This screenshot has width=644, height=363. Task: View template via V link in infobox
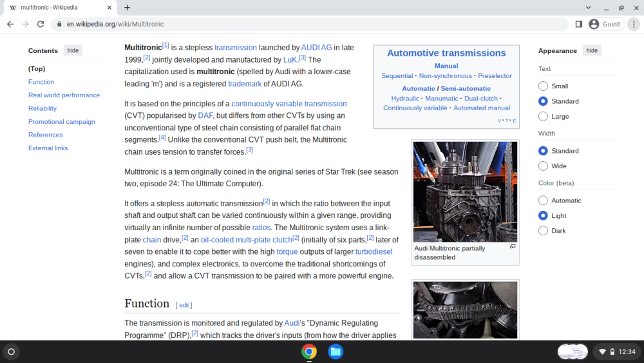(x=499, y=121)
